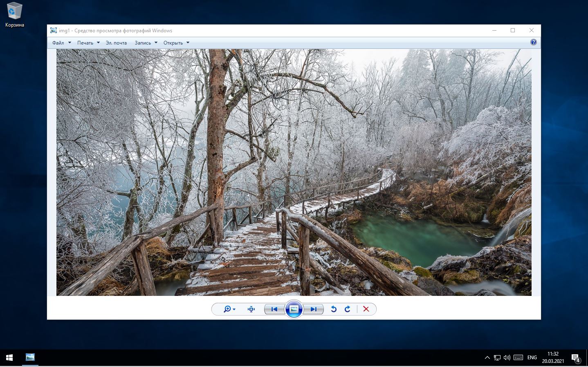Delete the photo with the red X
This screenshot has height=367, width=588.
[x=366, y=309]
